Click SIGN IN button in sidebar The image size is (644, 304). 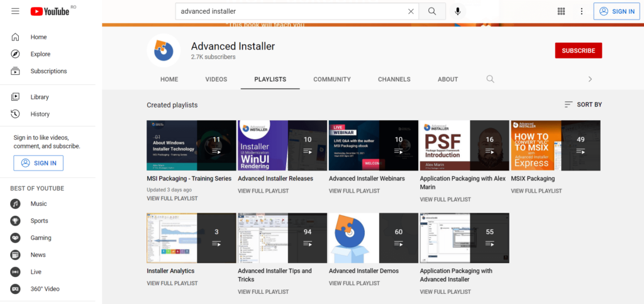click(38, 163)
